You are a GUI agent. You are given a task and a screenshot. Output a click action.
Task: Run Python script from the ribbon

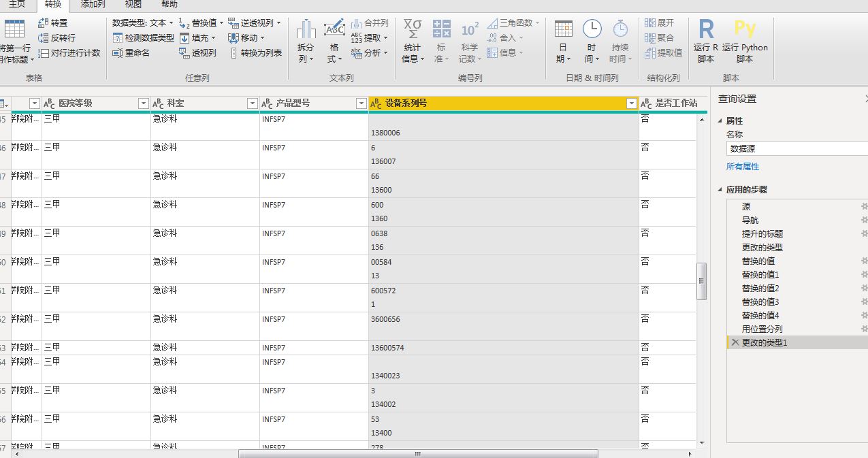tap(745, 41)
